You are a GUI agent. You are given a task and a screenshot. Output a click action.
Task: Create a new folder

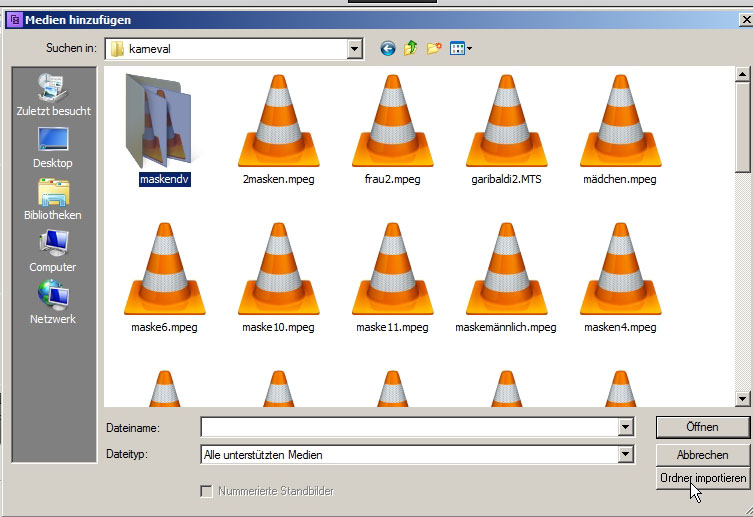(x=434, y=48)
